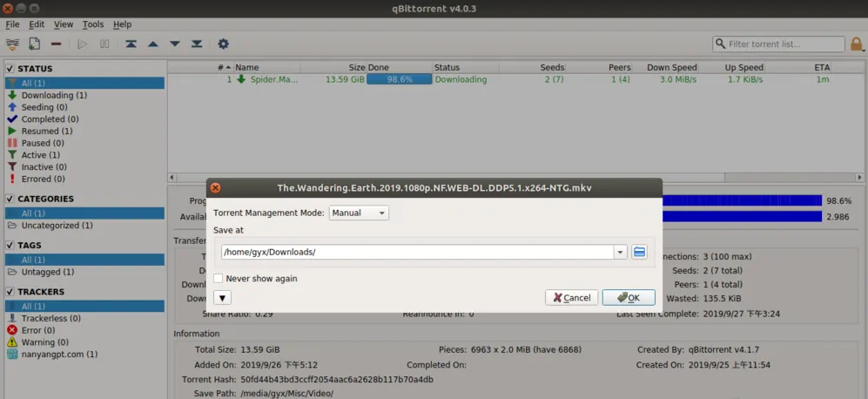This screenshot has width=868, height=399.
Task: Click the Add Torrent Link toolbar icon
Action: 12,44
